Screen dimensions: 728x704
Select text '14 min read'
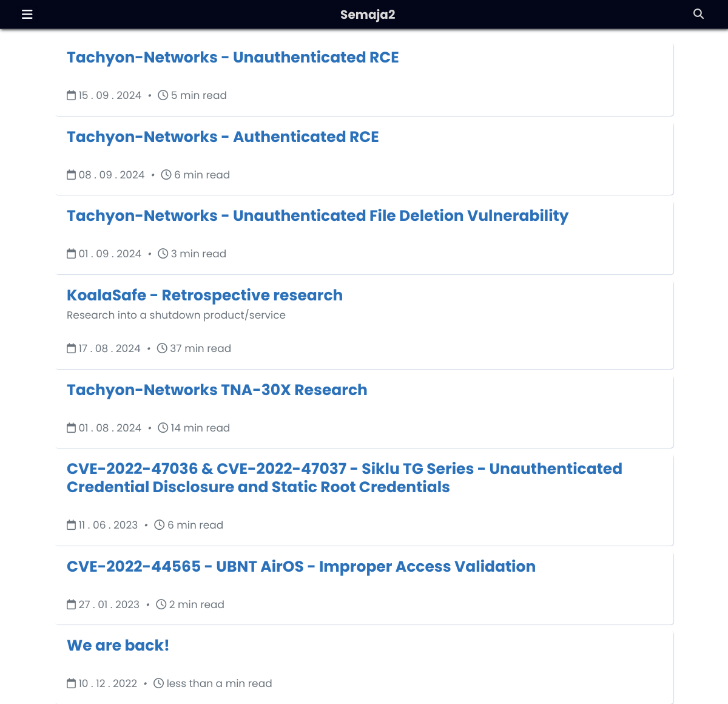[200, 428]
